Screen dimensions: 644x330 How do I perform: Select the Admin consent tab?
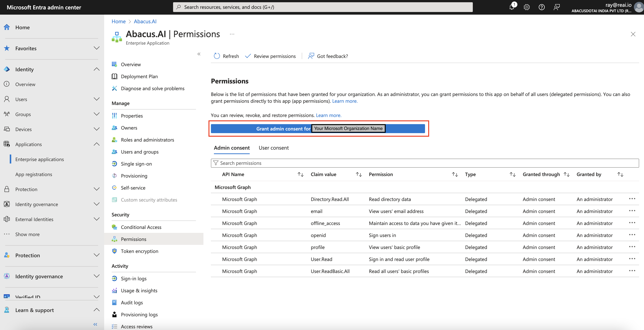232,148
